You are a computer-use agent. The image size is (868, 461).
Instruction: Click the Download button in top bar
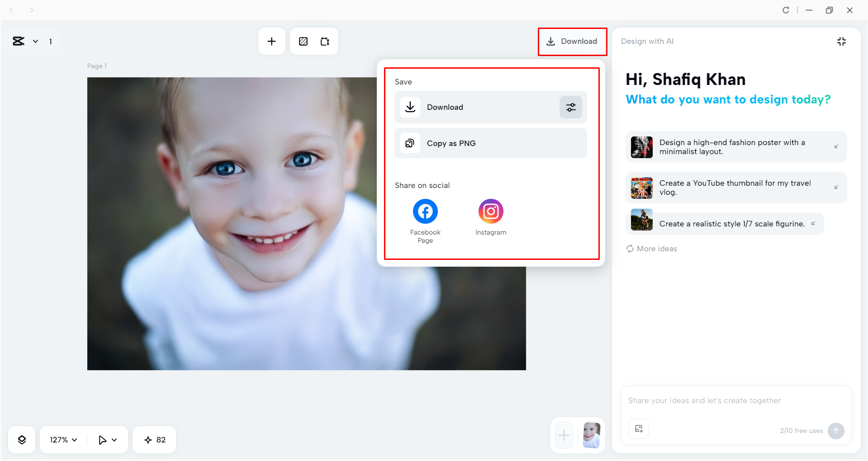(572, 42)
